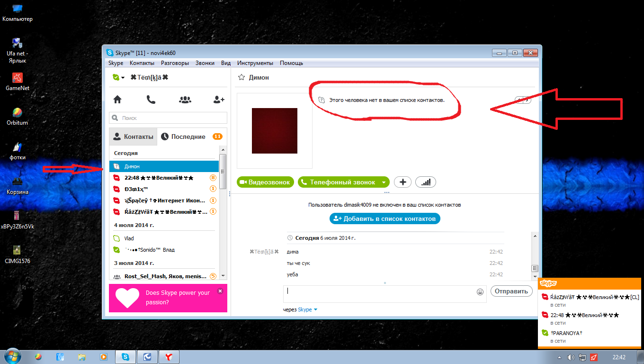The height and width of the screenshot is (364, 644).
Task: Open the Разговоры menu
Action: click(175, 63)
